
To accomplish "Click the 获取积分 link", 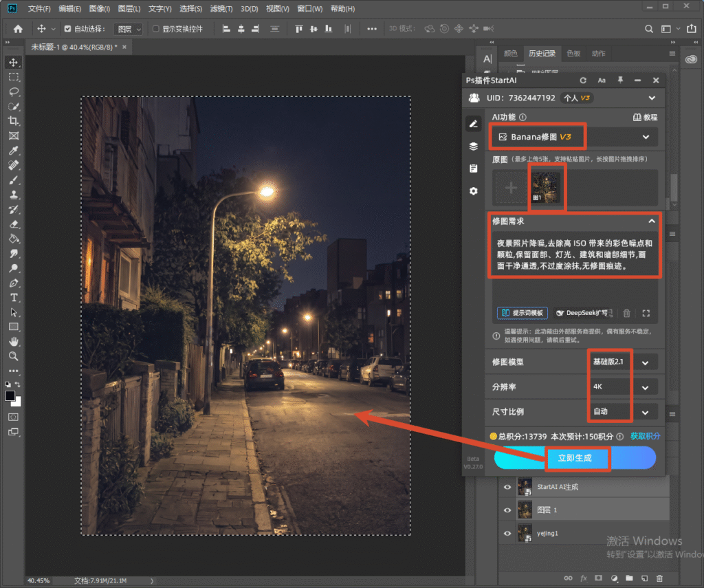I will pyautogui.click(x=645, y=436).
